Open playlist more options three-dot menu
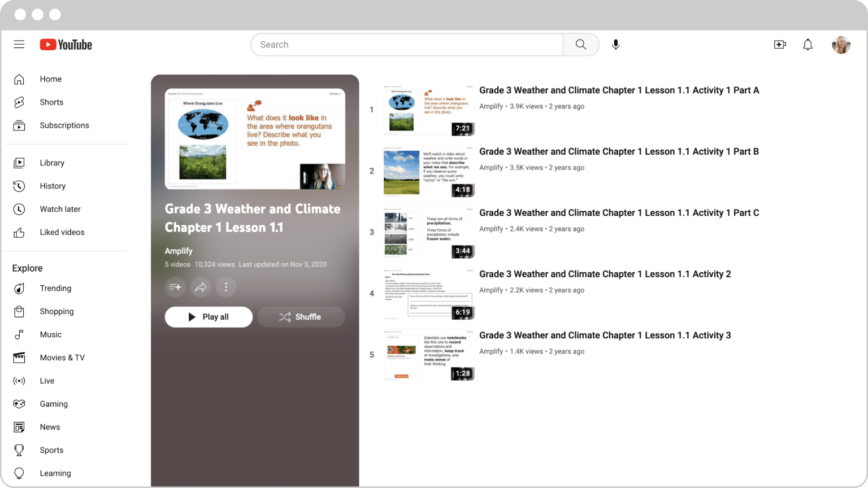This screenshot has height=488, width=868. (x=226, y=287)
